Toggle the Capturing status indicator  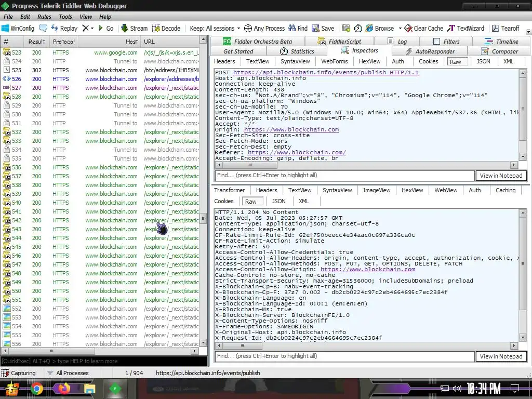click(x=19, y=373)
